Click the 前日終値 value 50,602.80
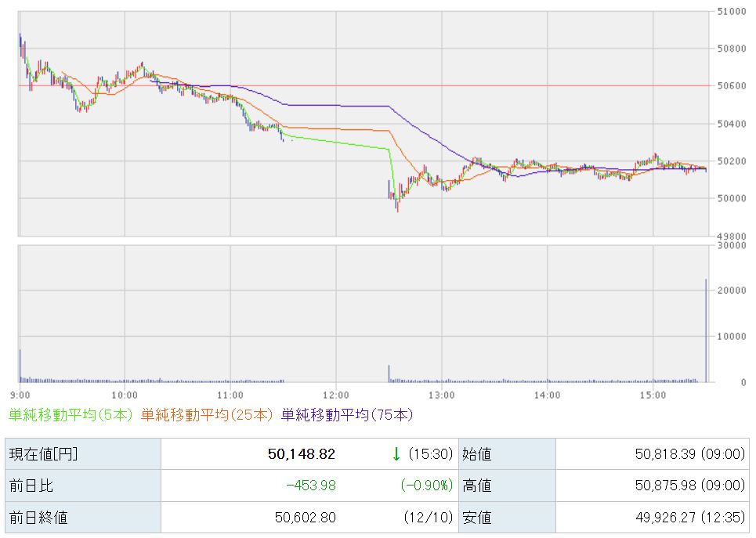Viewport: 756px width, 538px height. (305, 517)
